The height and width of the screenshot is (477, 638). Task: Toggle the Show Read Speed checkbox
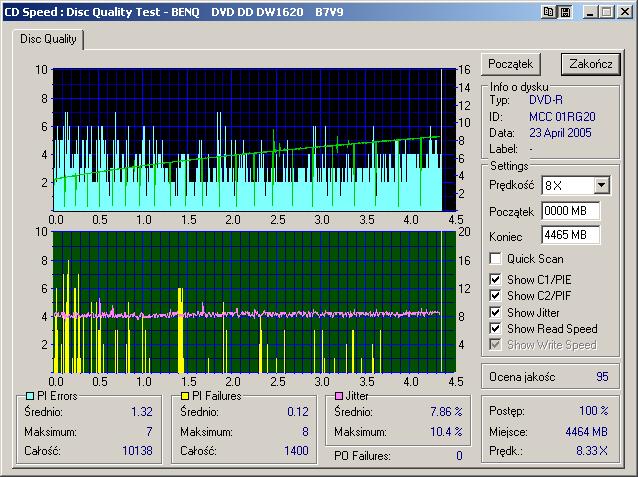tap(495, 328)
